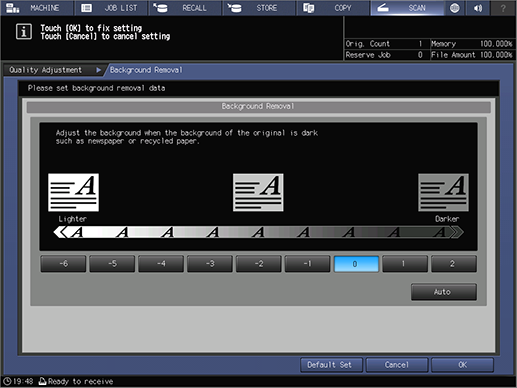Click the left arrow of gradient bar

pyautogui.click(x=60, y=232)
